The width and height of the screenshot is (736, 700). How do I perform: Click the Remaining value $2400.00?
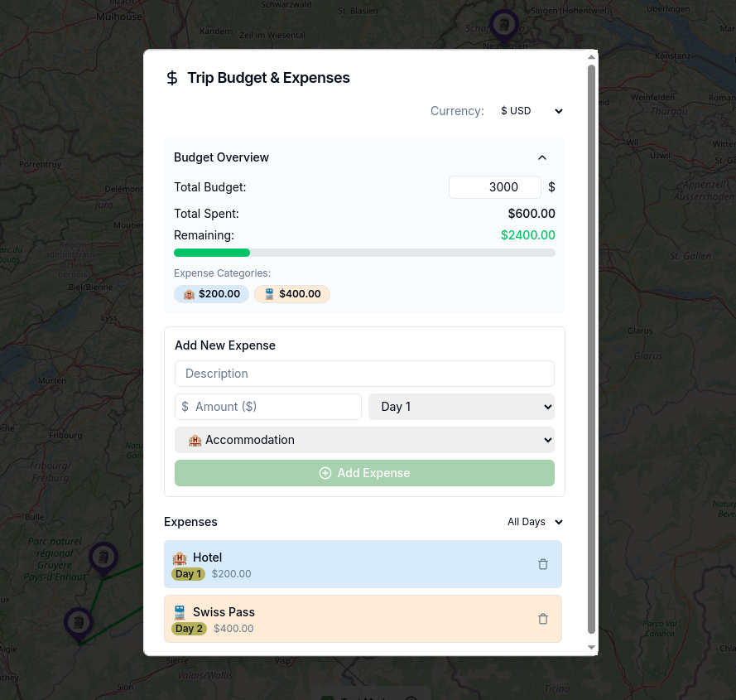(527, 235)
